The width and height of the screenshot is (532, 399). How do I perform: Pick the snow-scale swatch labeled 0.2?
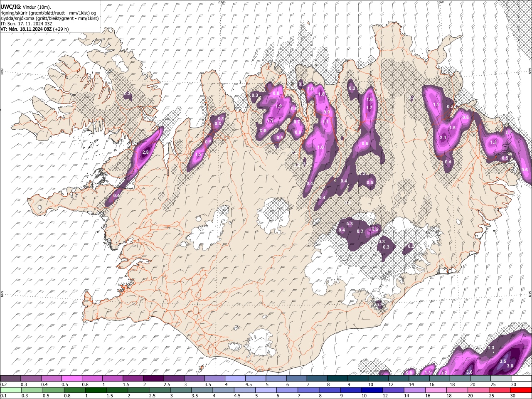point(10,378)
